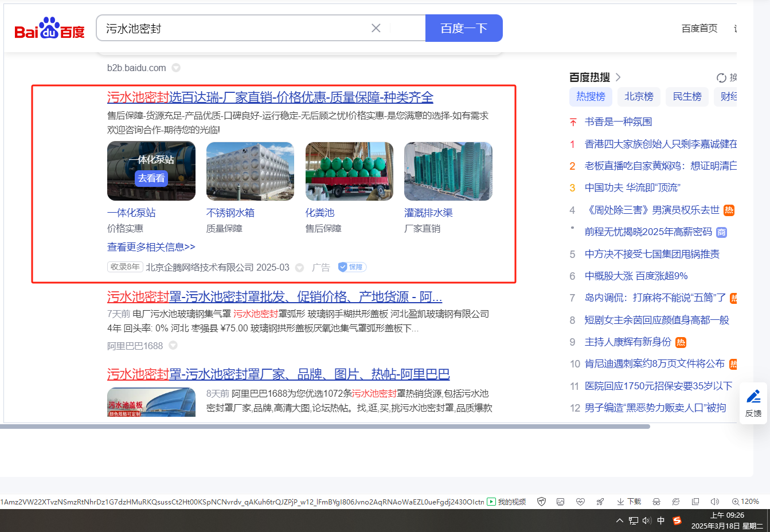The width and height of the screenshot is (770, 532).
Task: Click the 不锈钢水箱 text link
Action: point(230,213)
